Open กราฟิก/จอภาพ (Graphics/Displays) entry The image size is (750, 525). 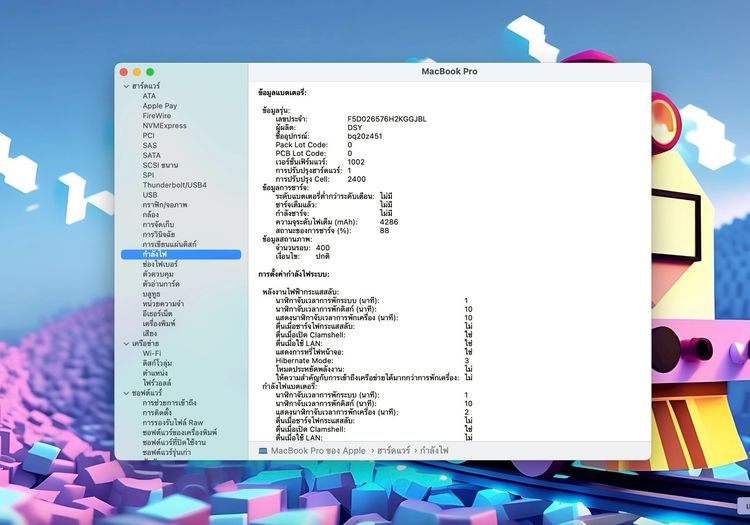point(165,205)
